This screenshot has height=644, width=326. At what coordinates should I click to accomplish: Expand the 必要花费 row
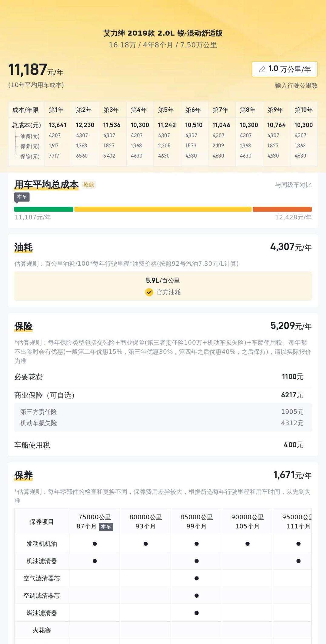(x=163, y=377)
